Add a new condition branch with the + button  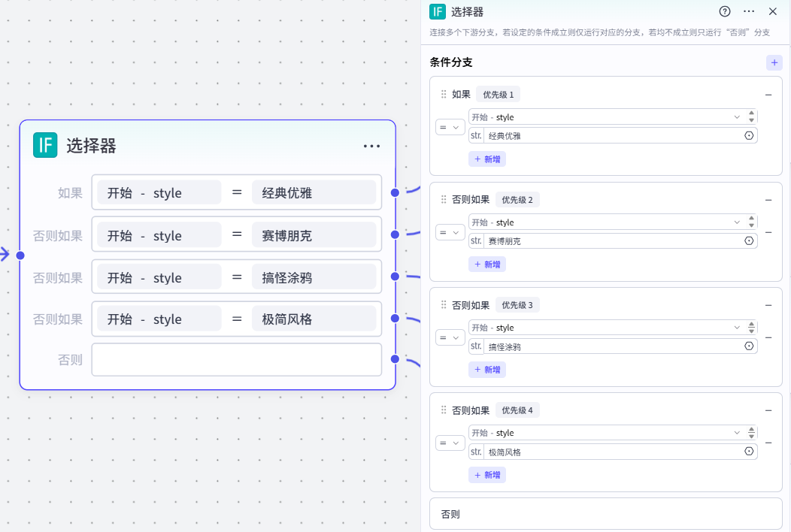(774, 62)
